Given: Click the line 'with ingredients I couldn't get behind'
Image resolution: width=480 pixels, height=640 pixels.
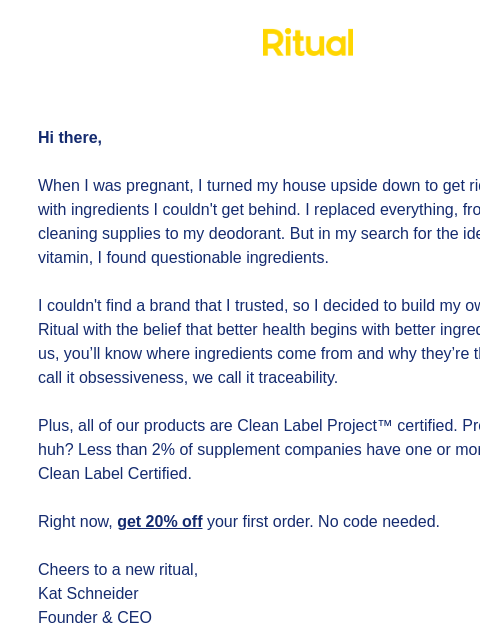Looking at the screenshot, I should click(x=259, y=210).
